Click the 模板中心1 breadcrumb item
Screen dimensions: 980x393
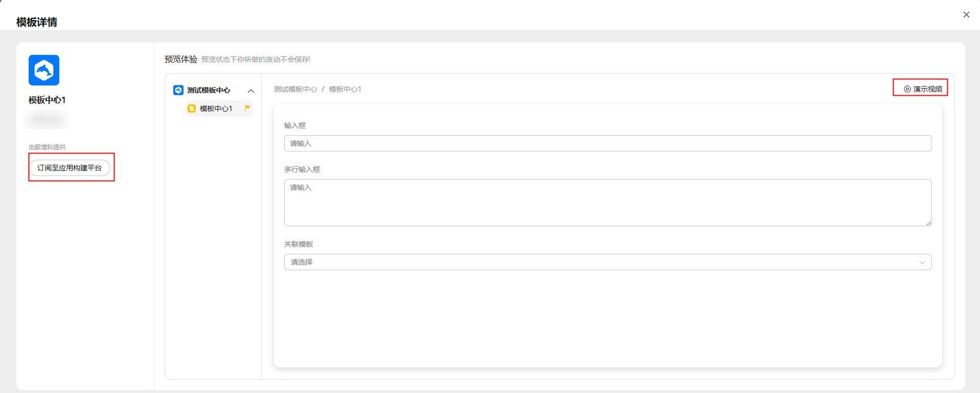pos(345,89)
